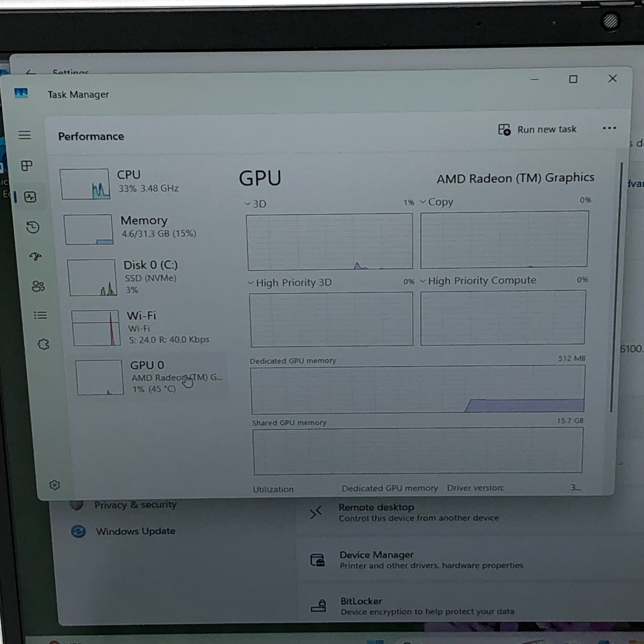Expand the Copy engine dropdown
This screenshot has width=644, height=644.
[x=437, y=202]
